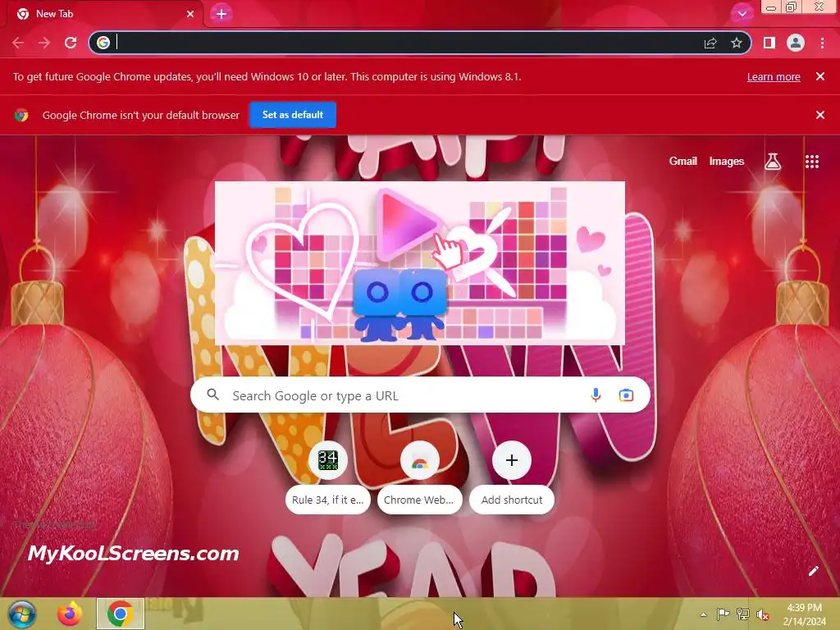Click the Set as default button
Image resolution: width=840 pixels, height=630 pixels.
(293, 115)
